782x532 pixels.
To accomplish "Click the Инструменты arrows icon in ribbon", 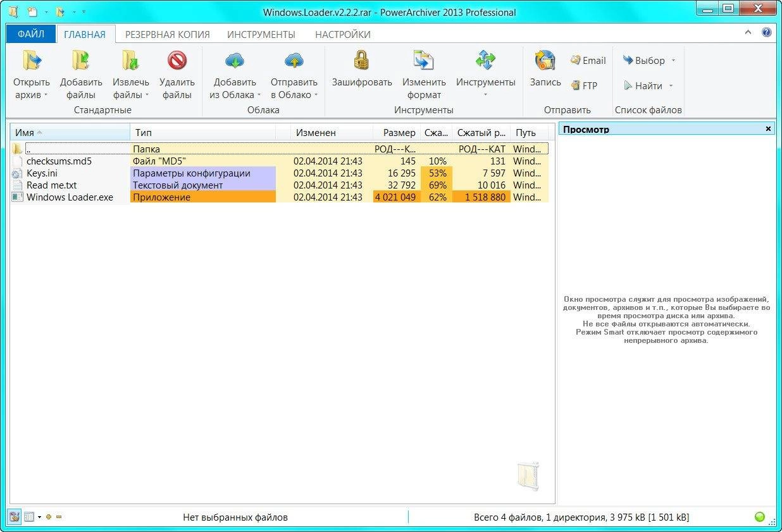I will (x=486, y=61).
